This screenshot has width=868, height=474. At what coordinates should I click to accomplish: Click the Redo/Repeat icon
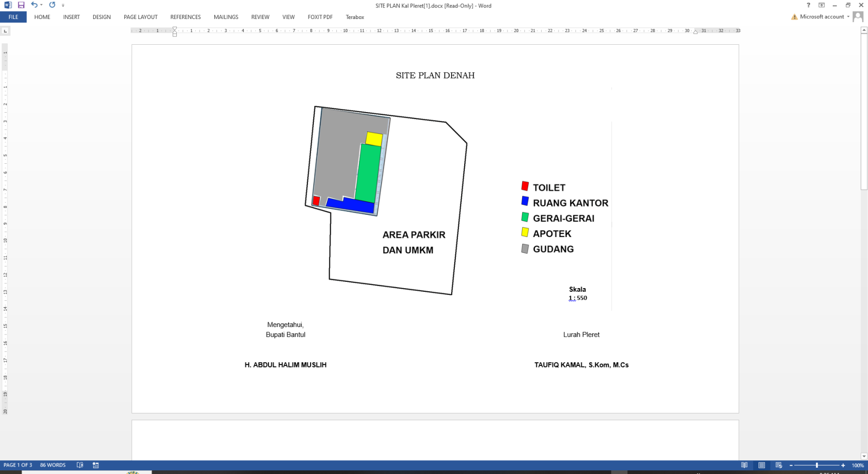click(x=52, y=5)
